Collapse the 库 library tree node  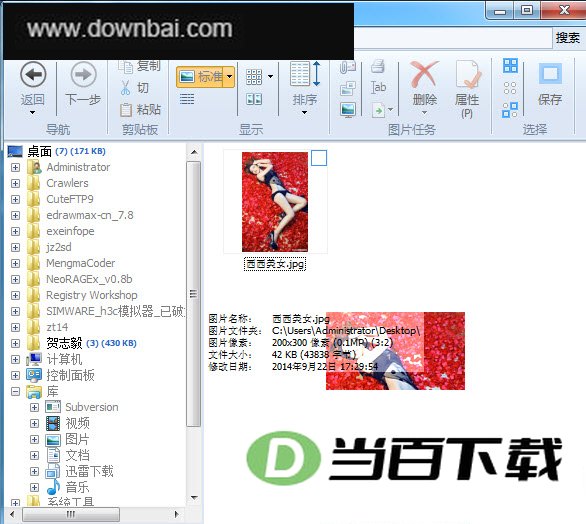(15, 391)
